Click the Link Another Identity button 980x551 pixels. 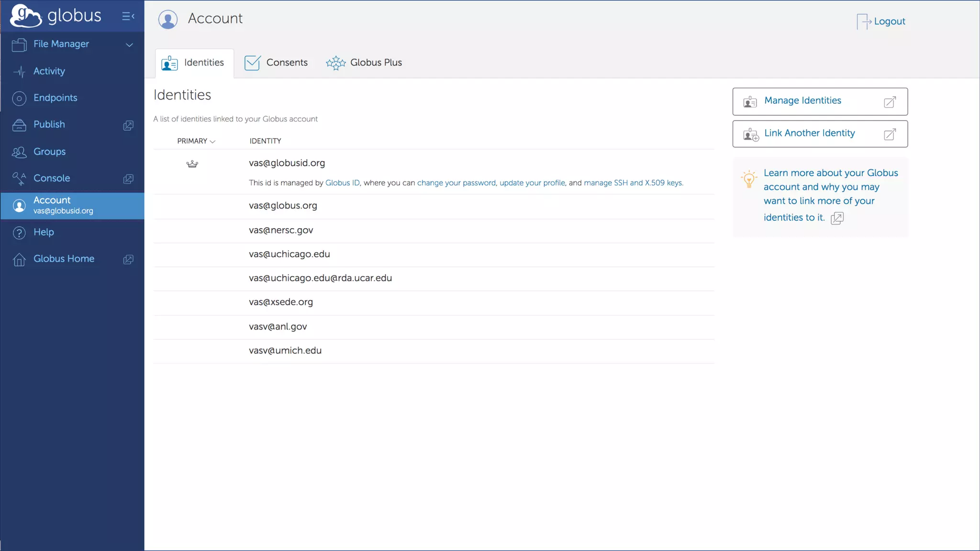click(x=820, y=134)
